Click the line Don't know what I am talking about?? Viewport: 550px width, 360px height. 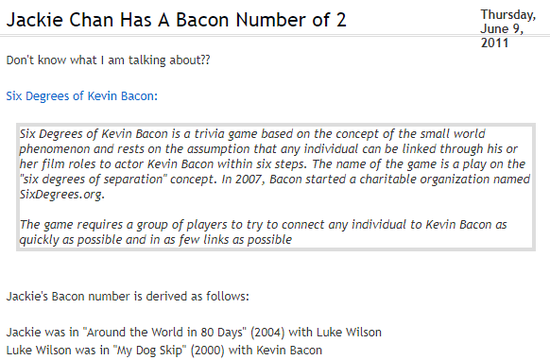click(x=108, y=60)
